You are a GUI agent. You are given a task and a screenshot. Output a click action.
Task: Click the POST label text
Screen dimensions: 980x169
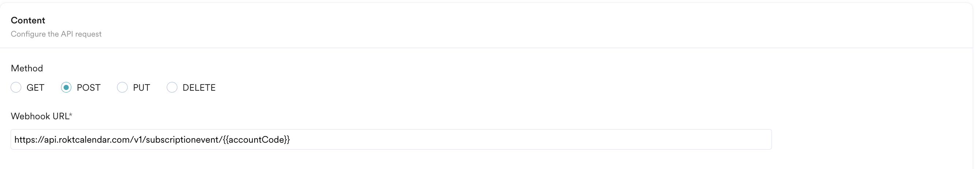(x=88, y=88)
